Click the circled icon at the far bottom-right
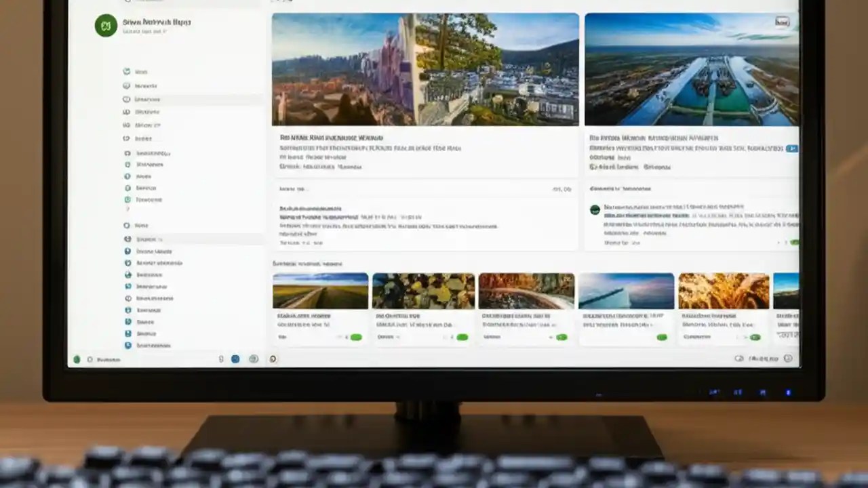 pyautogui.click(x=787, y=358)
